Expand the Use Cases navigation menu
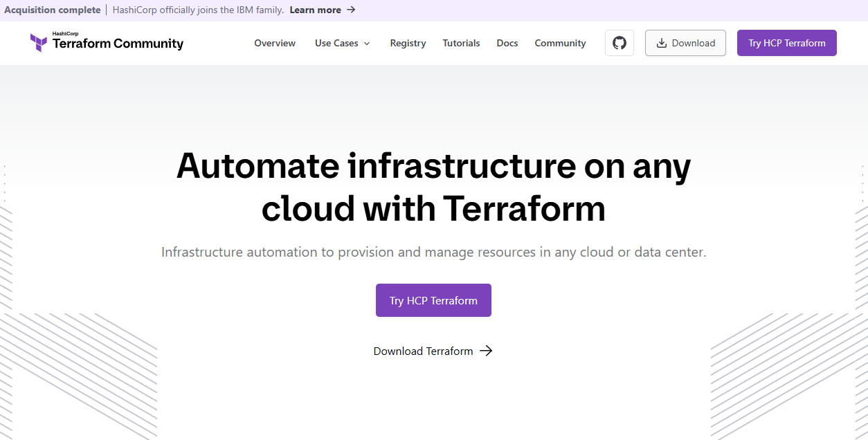This screenshot has height=440, width=868. (337, 43)
